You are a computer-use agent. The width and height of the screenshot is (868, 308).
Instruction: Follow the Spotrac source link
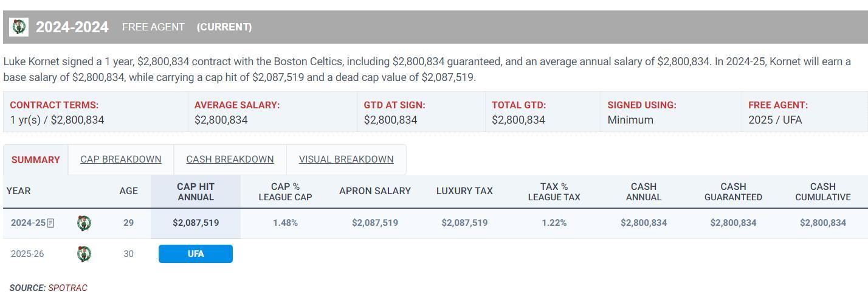[x=67, y=288]
